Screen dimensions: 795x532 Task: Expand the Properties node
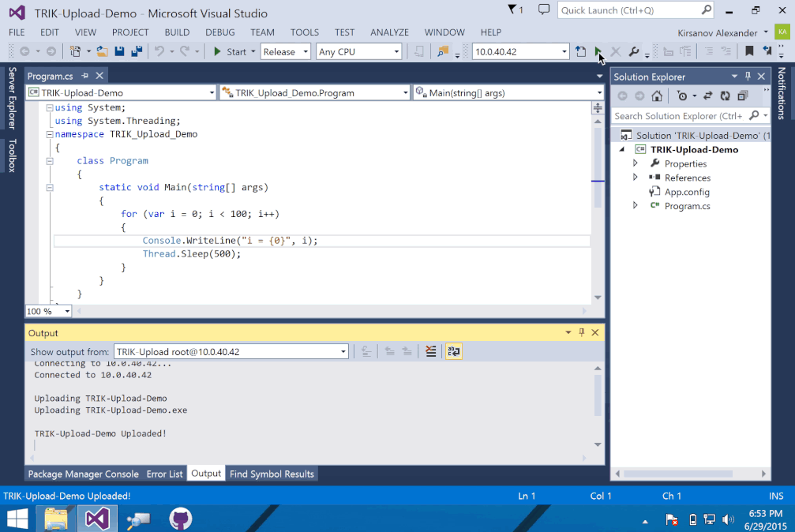(636, 163)
